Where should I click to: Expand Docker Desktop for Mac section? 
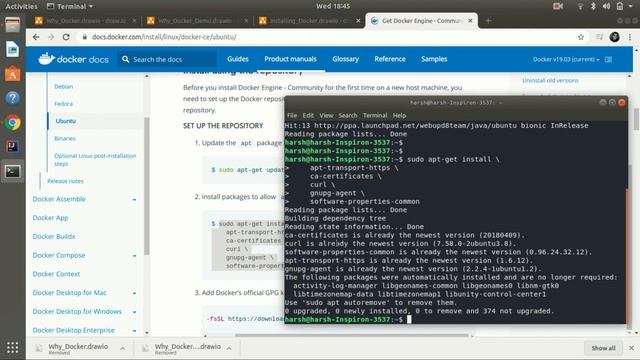tap(134, 293)
